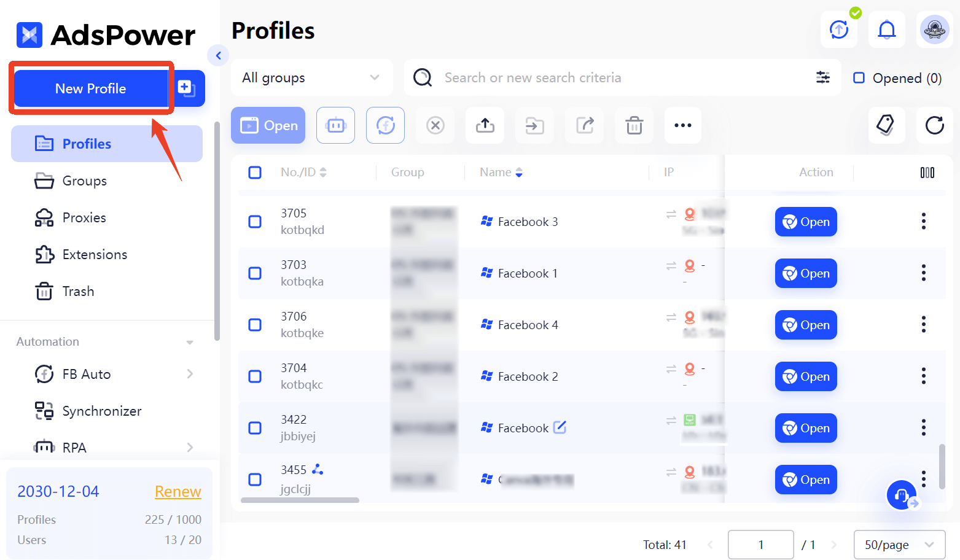This screenshot has height=560, width=960.
Task: Click the RPA robot toolbar icon
Action: [336, 125]
